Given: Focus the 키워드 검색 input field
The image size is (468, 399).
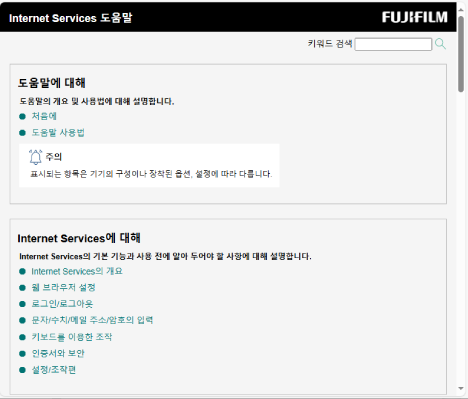Looking at the screenshot, I should tap(393, 44).
